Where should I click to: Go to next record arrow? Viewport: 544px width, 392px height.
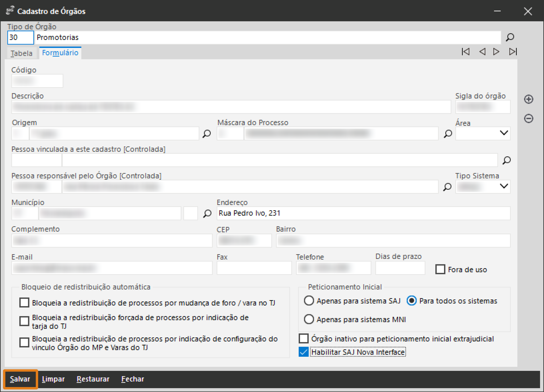(496, 52)
